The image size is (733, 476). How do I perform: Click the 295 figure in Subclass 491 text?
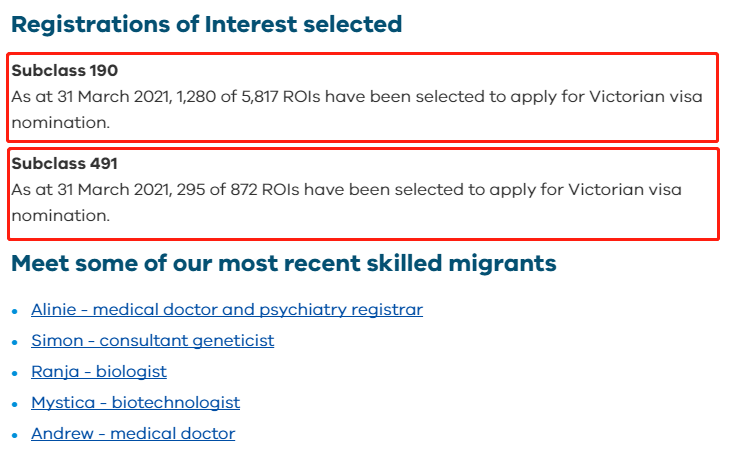[191, 190]
